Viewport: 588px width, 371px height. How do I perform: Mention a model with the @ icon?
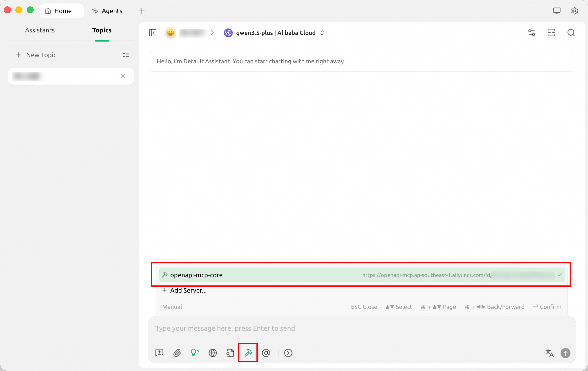click(266, 353)
